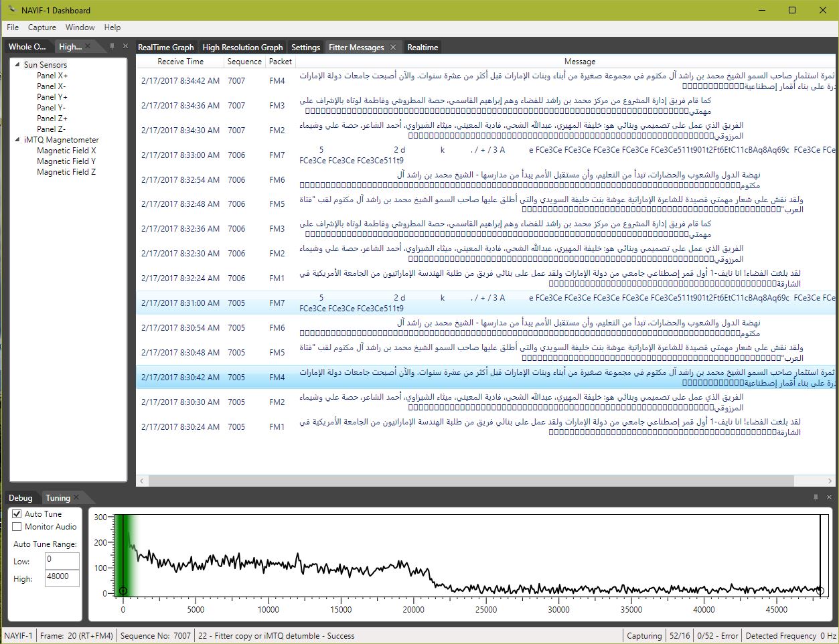
Task: Select the Whole O... panel tab
Action: click(27, 46)
